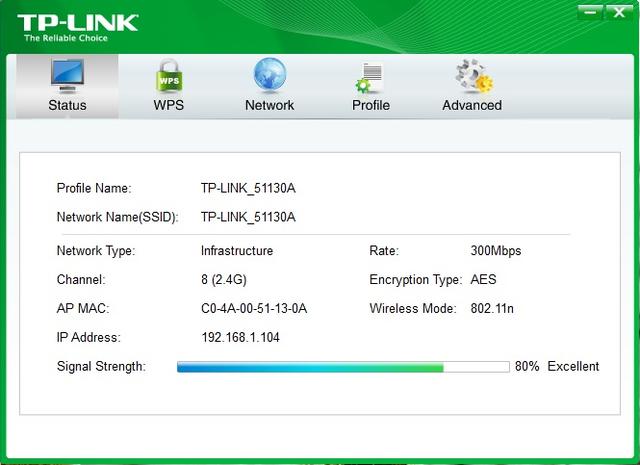This screenshot has width=640, height=465.
Task: Open the WPS padlock icon
Action: 169,76
